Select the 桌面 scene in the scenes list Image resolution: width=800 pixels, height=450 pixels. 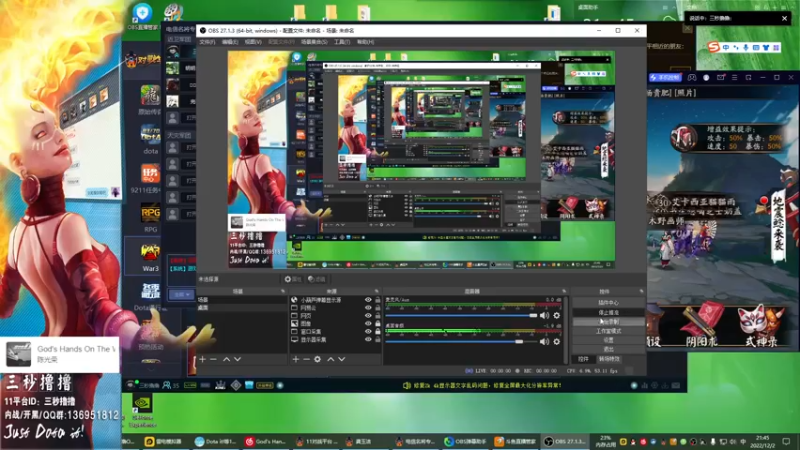242,308
